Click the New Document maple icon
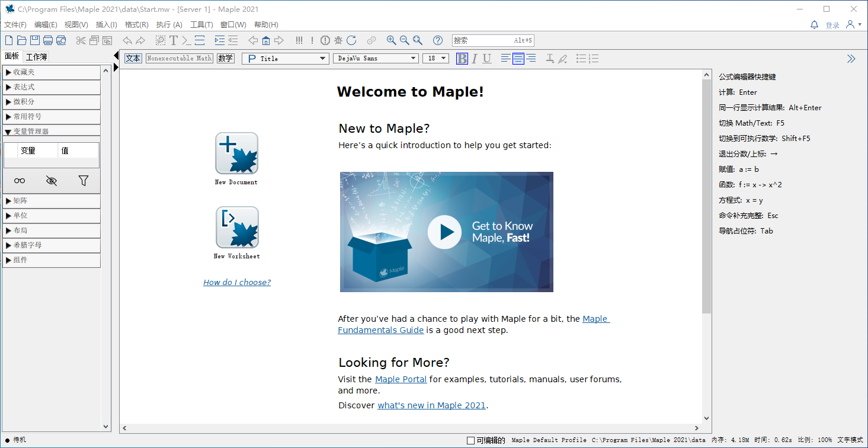This screenshot has height=448, width=868. tap(237, 153)
